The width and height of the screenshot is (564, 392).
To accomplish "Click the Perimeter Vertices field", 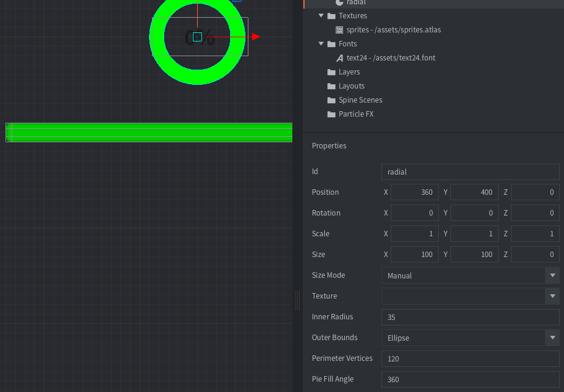I will 471,359.
